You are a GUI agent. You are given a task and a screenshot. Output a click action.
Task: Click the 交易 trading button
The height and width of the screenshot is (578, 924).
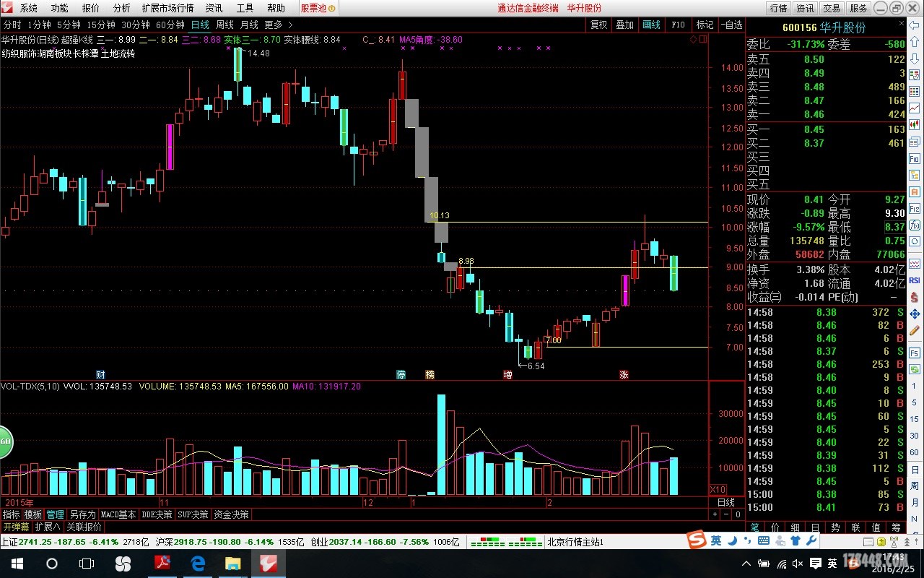[x=832, y=8]
